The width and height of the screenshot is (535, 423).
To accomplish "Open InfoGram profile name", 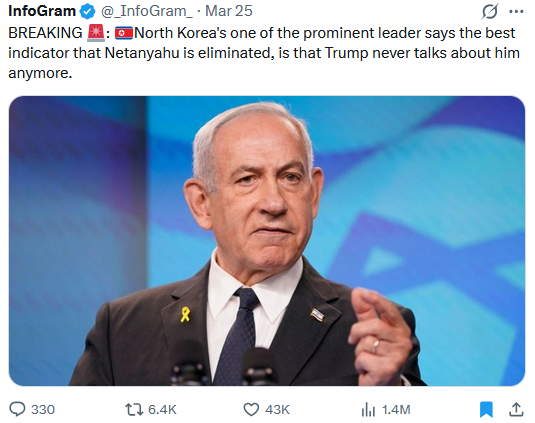I will [42, 11].
